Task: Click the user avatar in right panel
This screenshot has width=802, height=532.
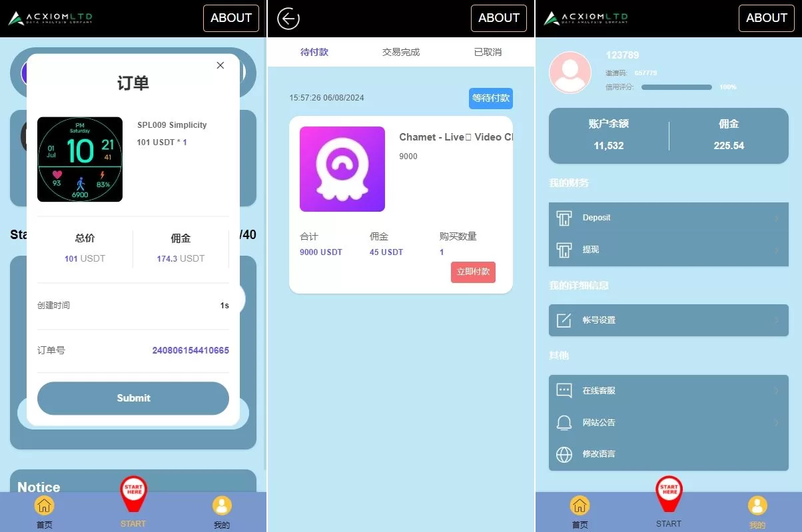Action: [570, 72]
